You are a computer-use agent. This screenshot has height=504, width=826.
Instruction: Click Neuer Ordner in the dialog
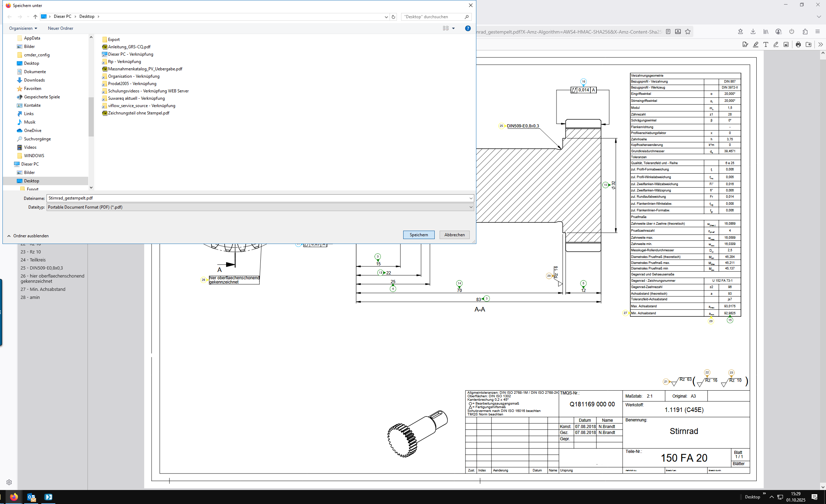(61, 28)
